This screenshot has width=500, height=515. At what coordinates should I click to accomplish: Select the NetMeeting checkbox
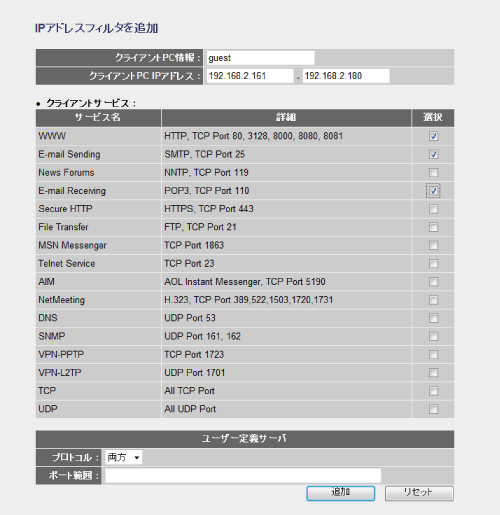433,300
